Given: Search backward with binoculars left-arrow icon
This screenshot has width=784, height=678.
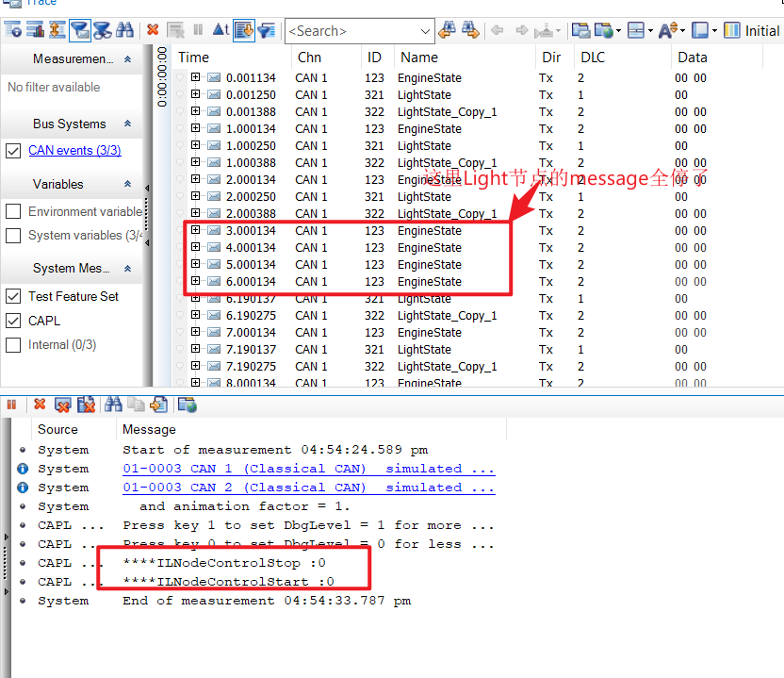Looking at the screenshot, I should (x=447, y=30).
